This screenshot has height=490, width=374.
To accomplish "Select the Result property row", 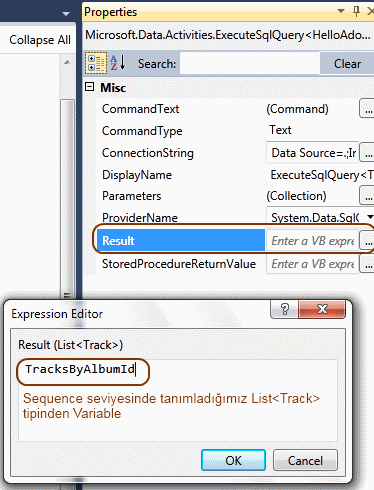I will [181, 240].
